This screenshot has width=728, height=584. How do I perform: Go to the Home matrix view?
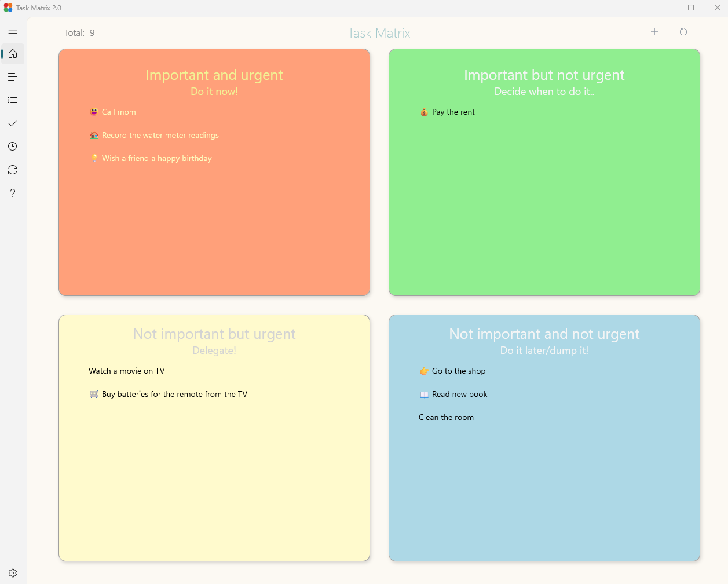coord(13,54)
